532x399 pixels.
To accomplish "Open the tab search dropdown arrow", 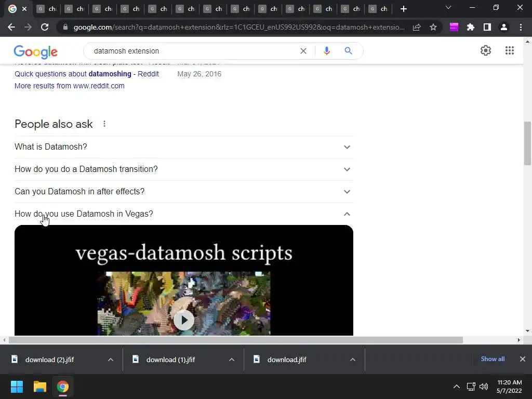I will click(x=448, y=7).
